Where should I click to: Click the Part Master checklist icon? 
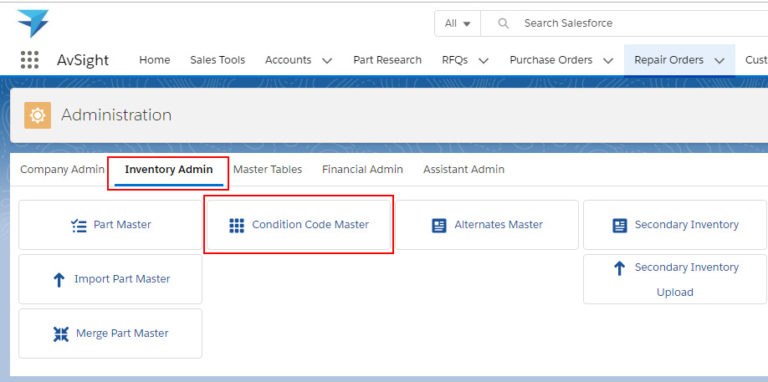coord(79,225)
